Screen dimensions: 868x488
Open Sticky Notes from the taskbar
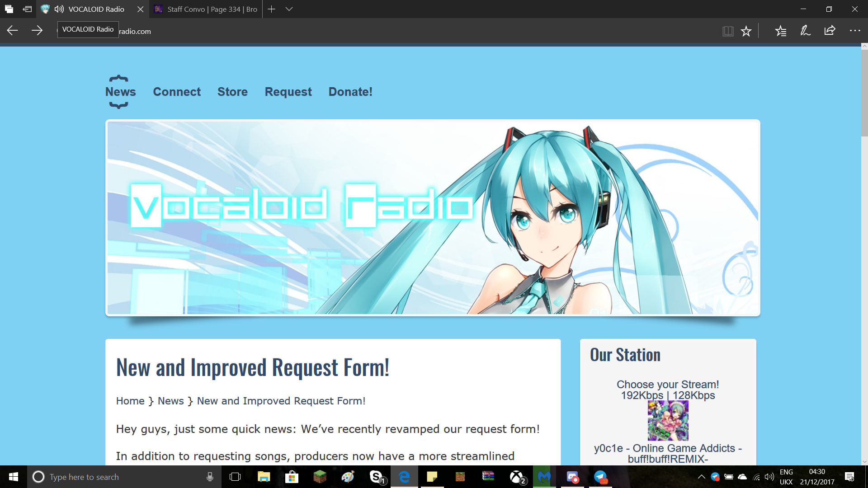[432, 477]
